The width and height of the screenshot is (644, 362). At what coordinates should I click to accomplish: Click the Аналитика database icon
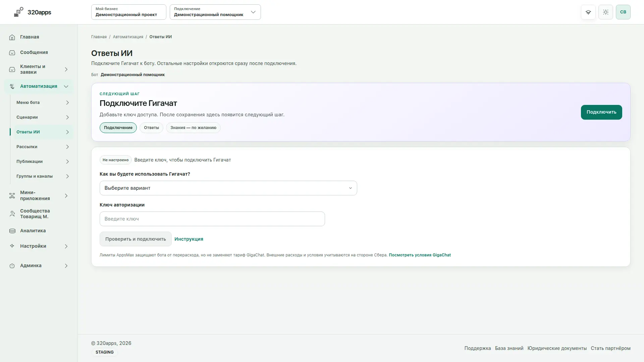12,231
